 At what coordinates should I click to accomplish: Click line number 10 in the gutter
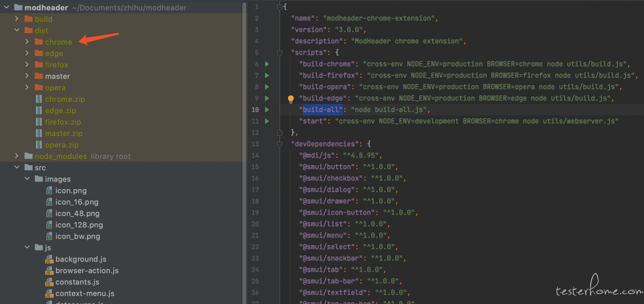(x=255, y=110)
